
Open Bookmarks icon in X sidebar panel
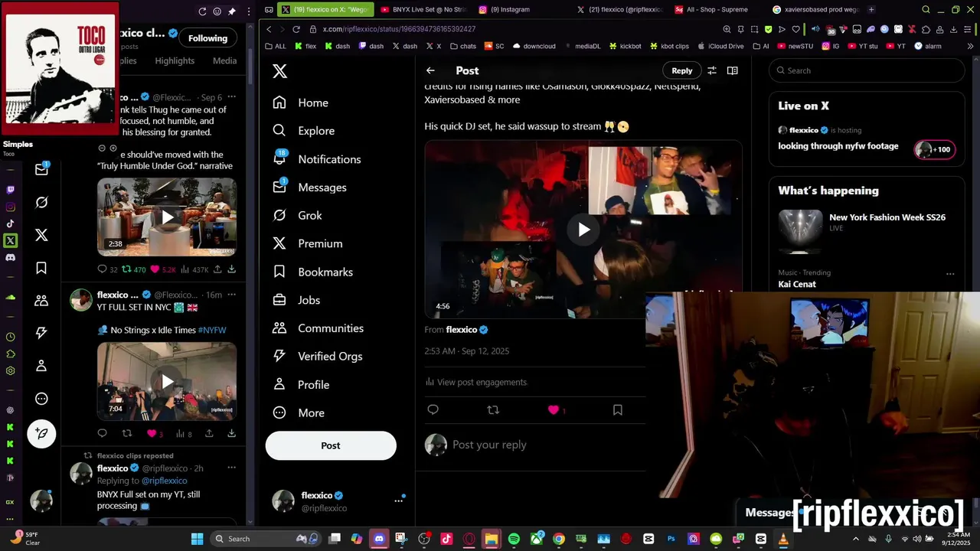tap(41, 268)
